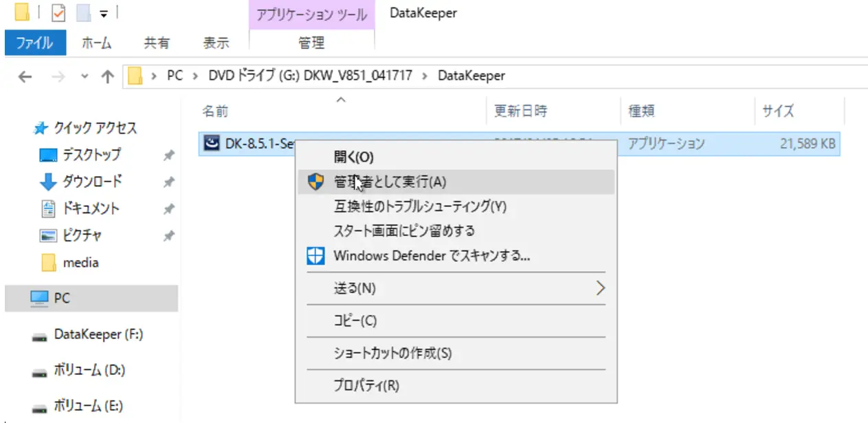Click DataKeeper in the address breadcrumb
The height and width of the screenshot is (423, 868).
coord(471,76)
